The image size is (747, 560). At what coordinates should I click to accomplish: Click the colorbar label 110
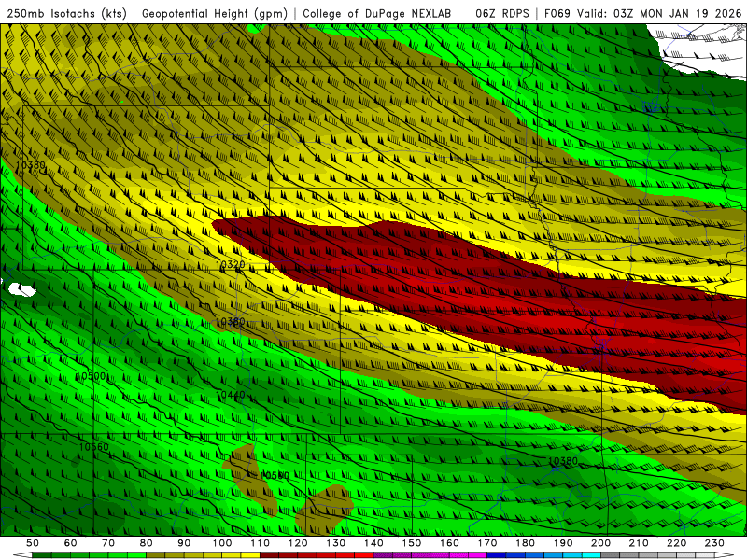(x=261, y=543)
